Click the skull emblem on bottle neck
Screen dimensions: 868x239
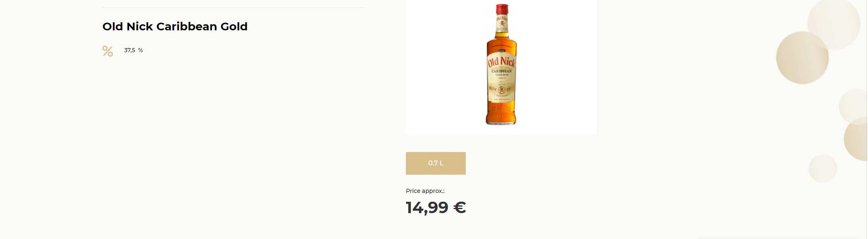502,24
